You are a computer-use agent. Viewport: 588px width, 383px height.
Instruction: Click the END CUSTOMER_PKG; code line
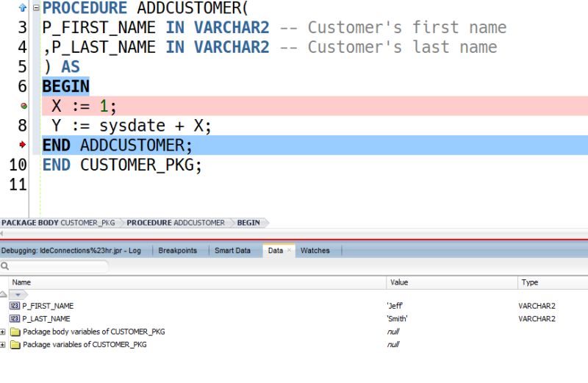122,165
